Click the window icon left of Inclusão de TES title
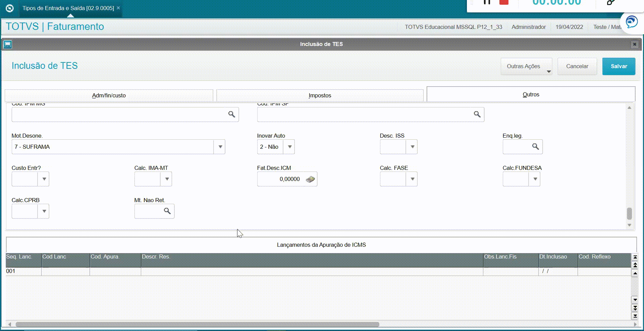 pyautogui.click(x=7, y=44)
